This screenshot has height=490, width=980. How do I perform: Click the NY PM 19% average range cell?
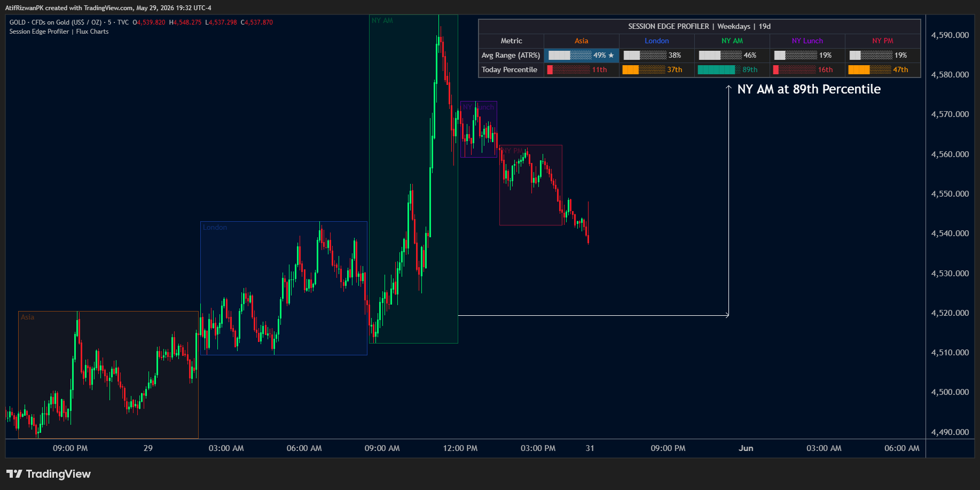tap(883, 55)
